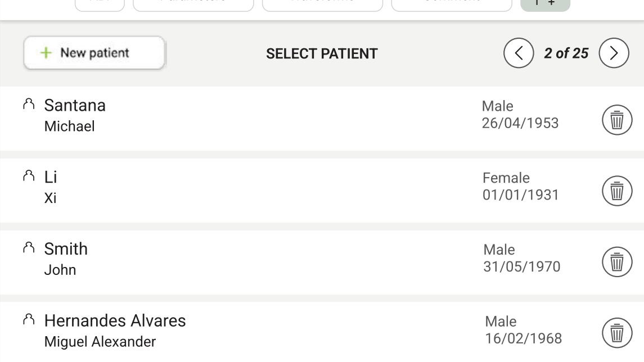644x362 pixels.
Task: Create a new patient entry
Action: pos(94,52)
